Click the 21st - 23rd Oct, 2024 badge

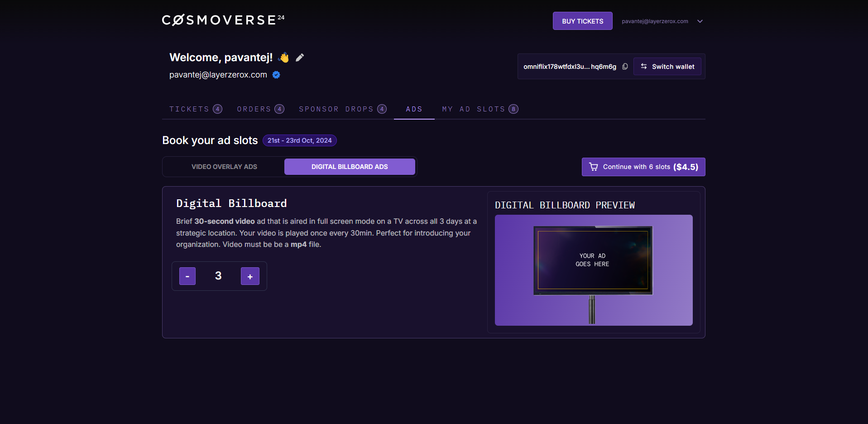[300, 140]
